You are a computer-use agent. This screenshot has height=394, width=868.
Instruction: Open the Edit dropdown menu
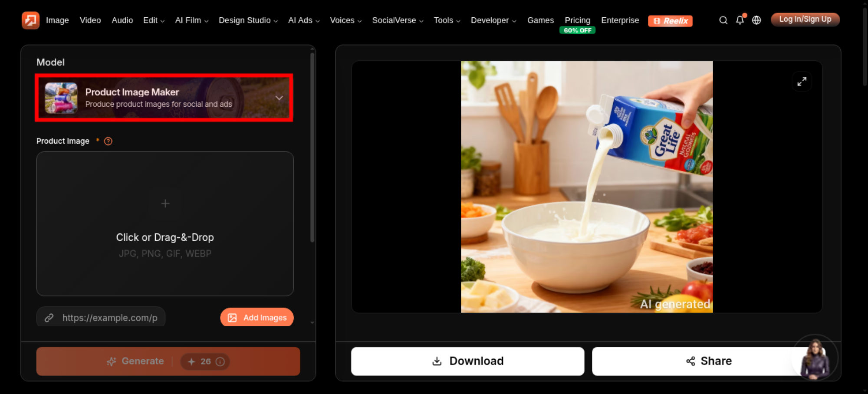pos(154,20)
